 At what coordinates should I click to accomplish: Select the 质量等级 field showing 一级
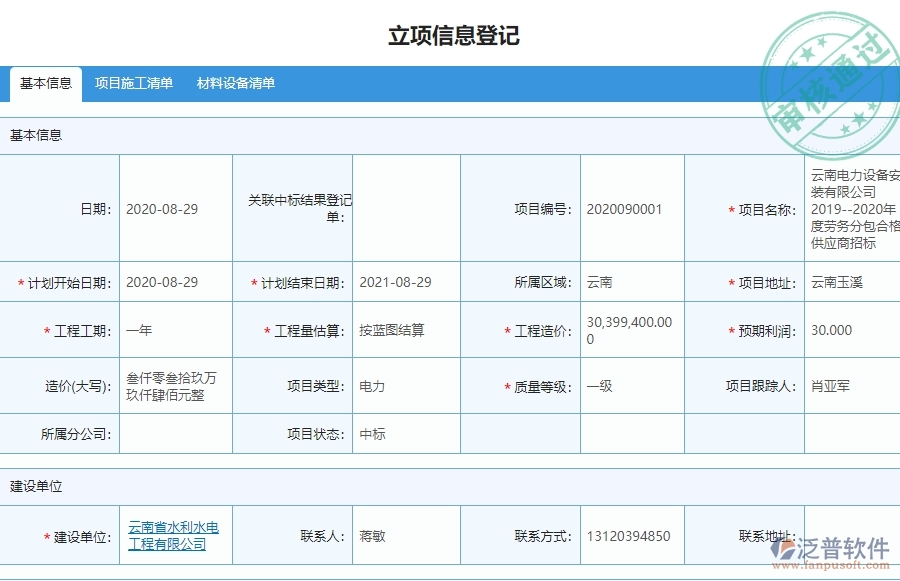pos(600,386)
